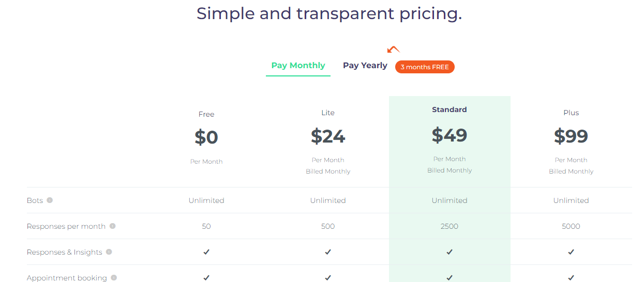Click the Simple and transparent pricing heading
This screenshot has width=644, height=282.
[329, 13]
